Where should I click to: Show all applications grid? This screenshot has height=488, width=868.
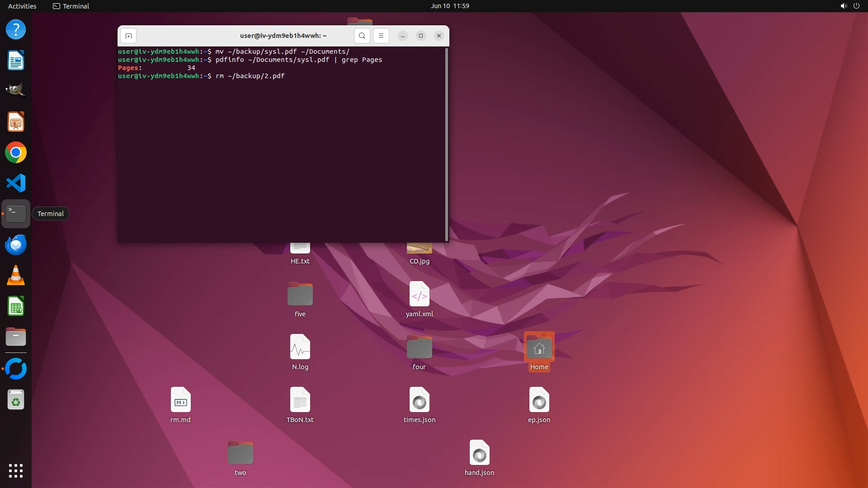click(16, 470)
